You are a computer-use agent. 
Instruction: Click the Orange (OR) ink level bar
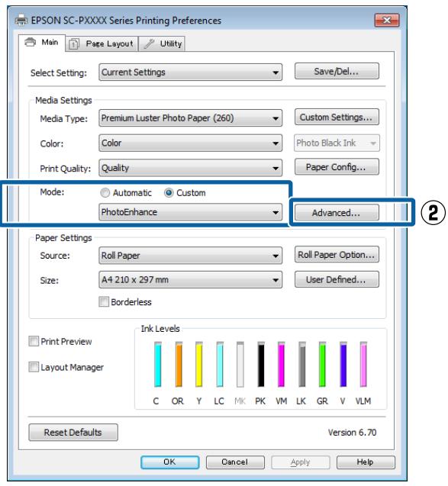click(x=179, y=364)
